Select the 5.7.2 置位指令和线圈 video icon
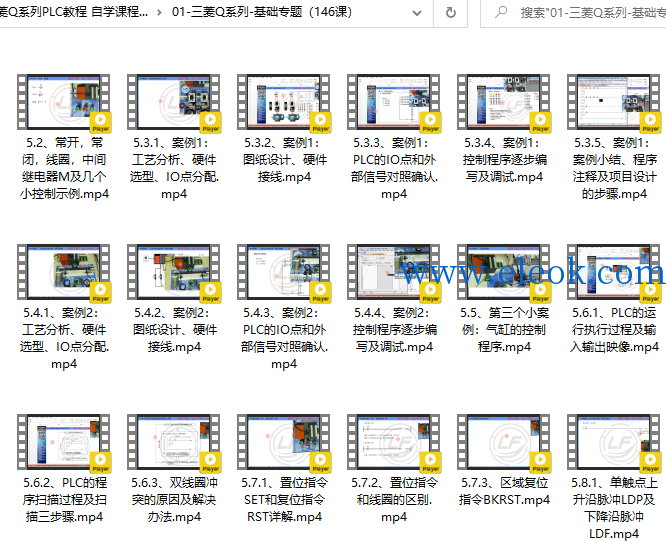The height and width of the screenshot is (541, 666). click(x=394, y=442)
